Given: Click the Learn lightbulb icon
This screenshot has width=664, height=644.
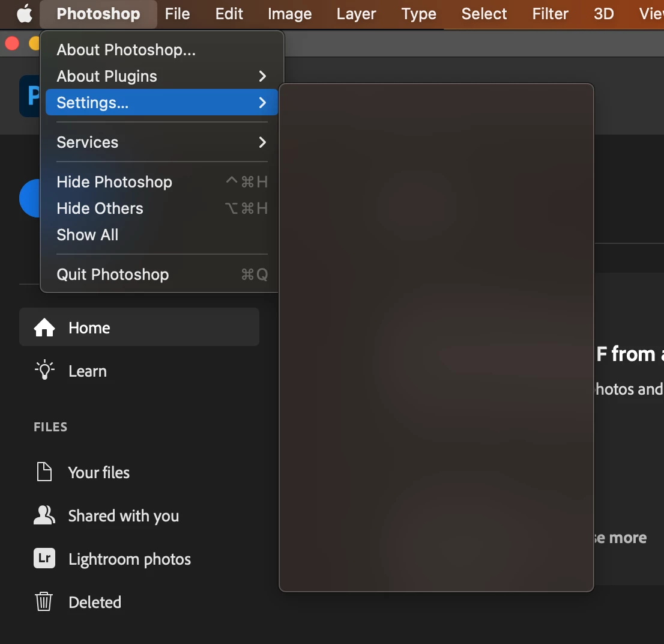Looking at the screenshot, I should (x=44, y=370).
